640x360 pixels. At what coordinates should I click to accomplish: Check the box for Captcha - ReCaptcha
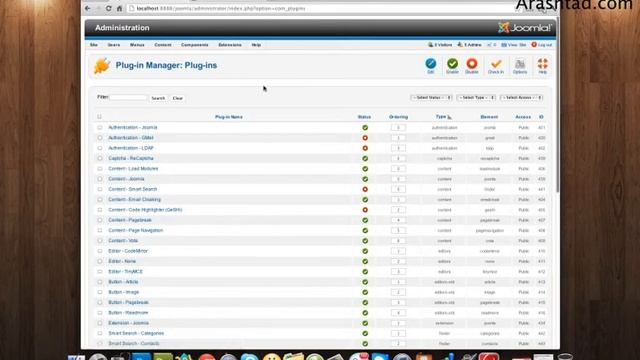pos(100,158)
